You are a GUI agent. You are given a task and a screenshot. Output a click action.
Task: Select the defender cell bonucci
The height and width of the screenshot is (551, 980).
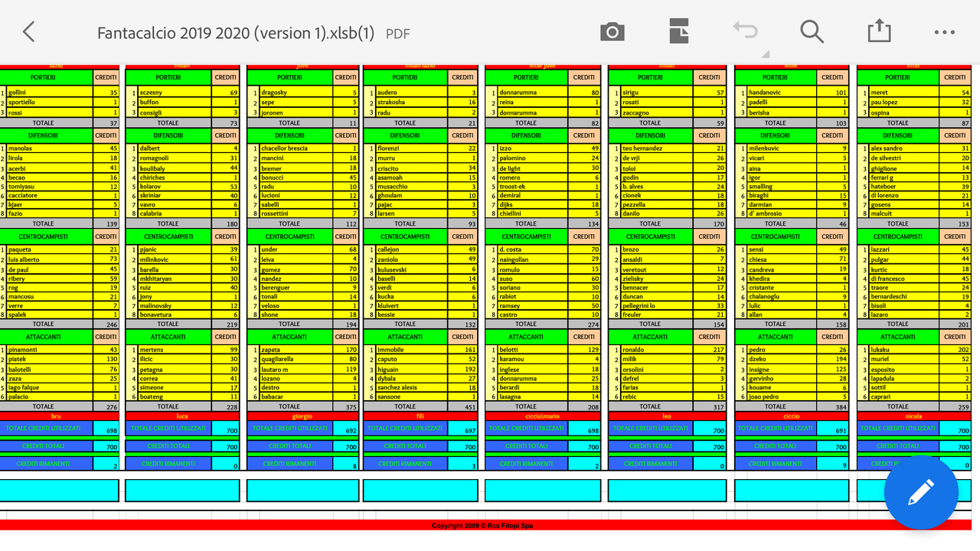click(296, 178)
